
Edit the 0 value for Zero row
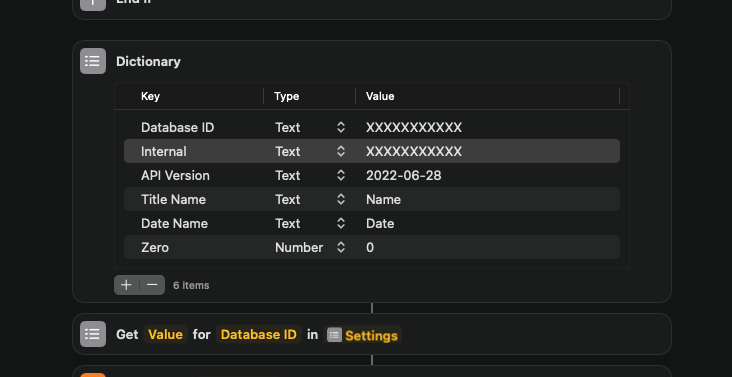[x=370, y=247]
